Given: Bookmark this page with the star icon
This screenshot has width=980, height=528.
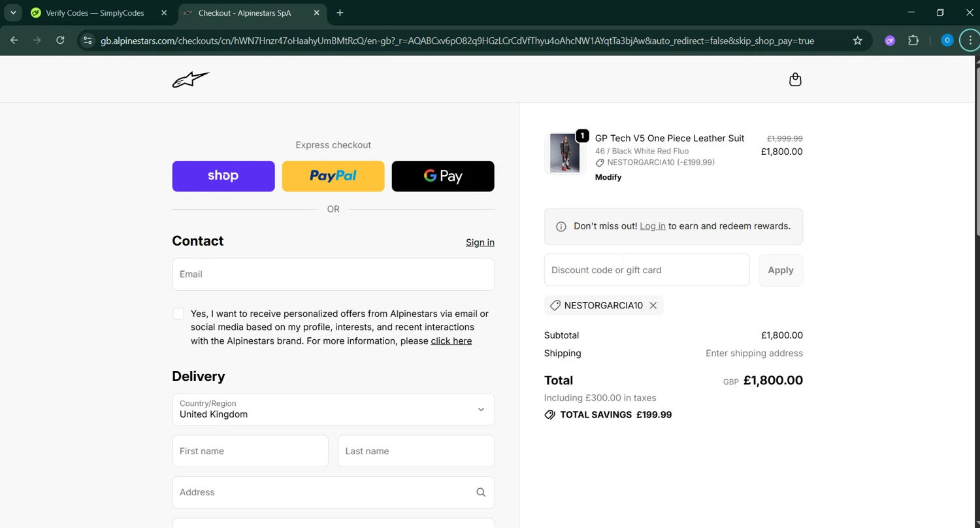Looking at the screenshot, I should click(x=858, y=41).
